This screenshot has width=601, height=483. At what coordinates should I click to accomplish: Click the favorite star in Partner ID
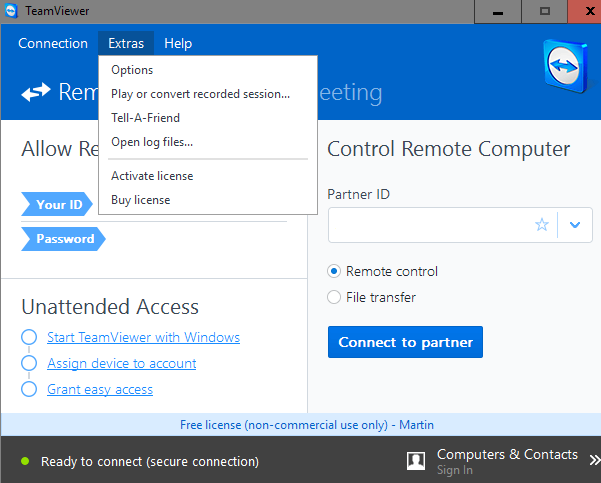[542, 225]
